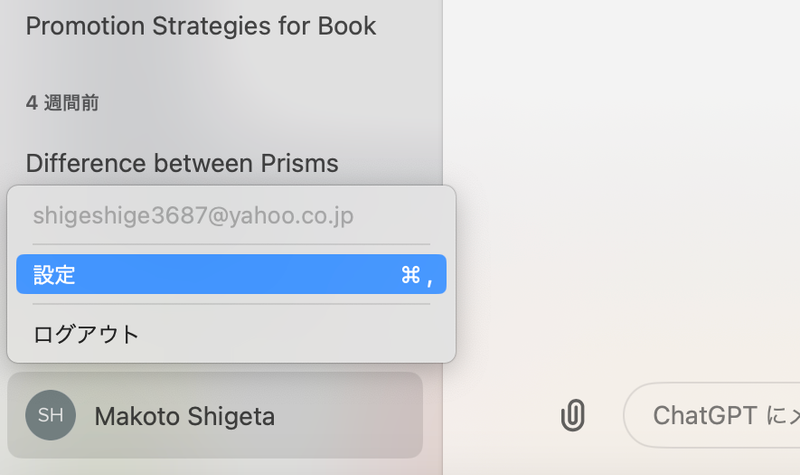The image size is (800, 475).
Task: Click the SH avatar circle
Action: click(50, 415)
